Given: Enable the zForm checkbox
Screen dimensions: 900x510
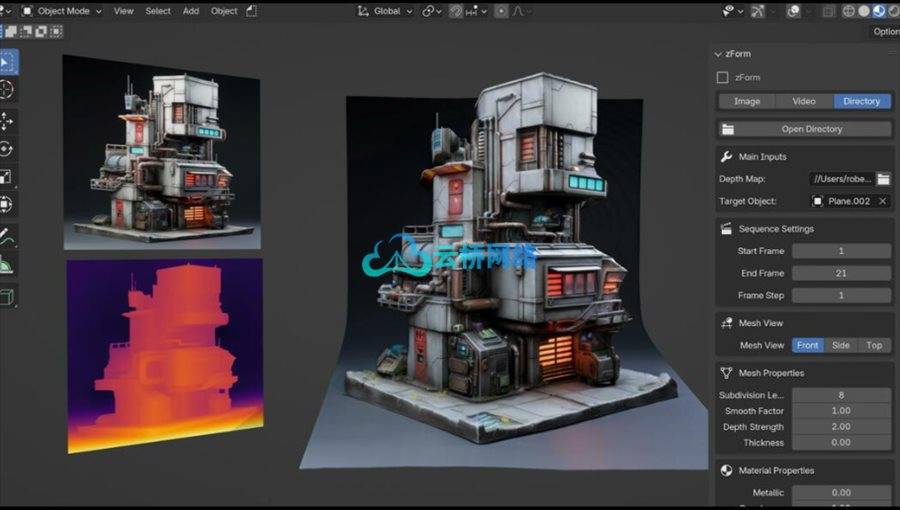Looking at the screenshot, I should (723, 77).
